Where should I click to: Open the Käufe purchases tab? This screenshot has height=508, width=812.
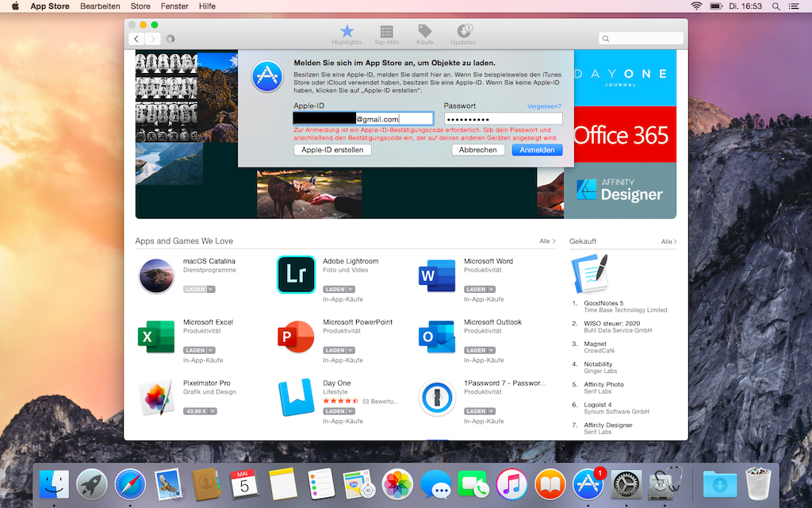425,35
